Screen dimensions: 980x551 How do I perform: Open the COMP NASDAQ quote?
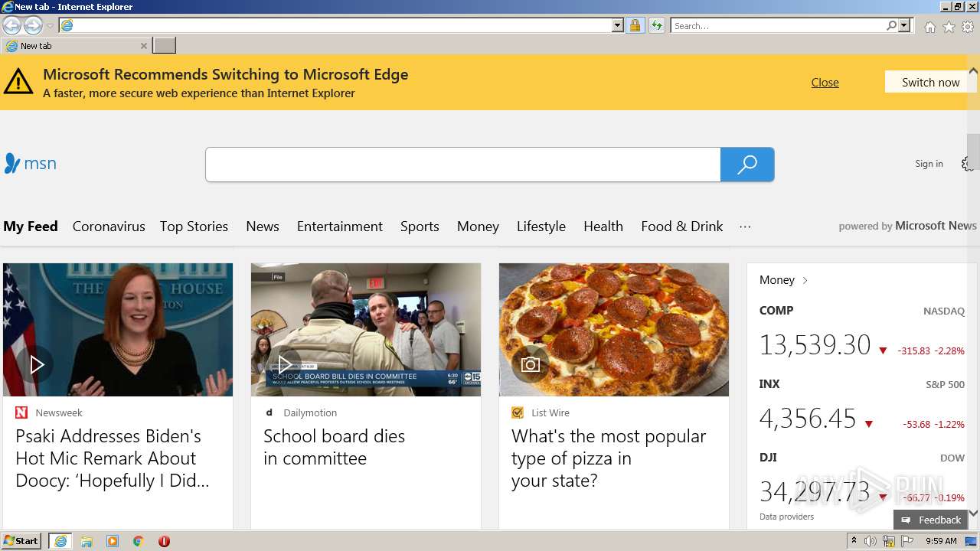(x=861, y=334)
